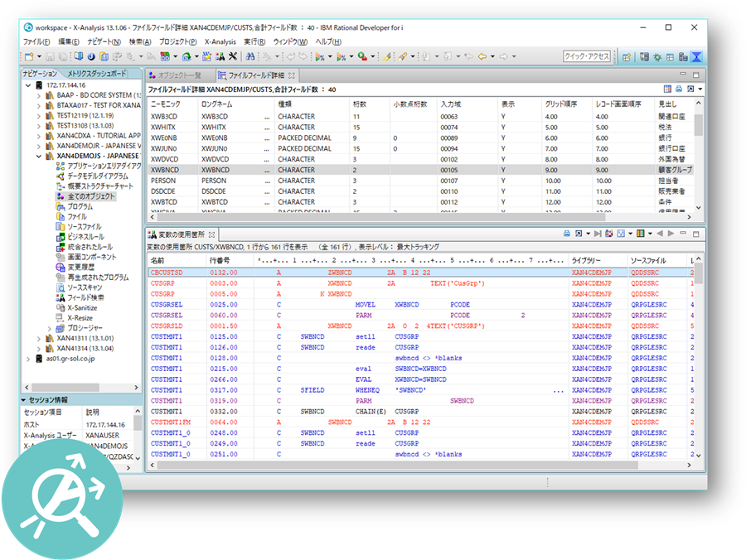Click the layout diagram icon in variable usage
This screenshot has height=560, width=746.
coord(621,234)
